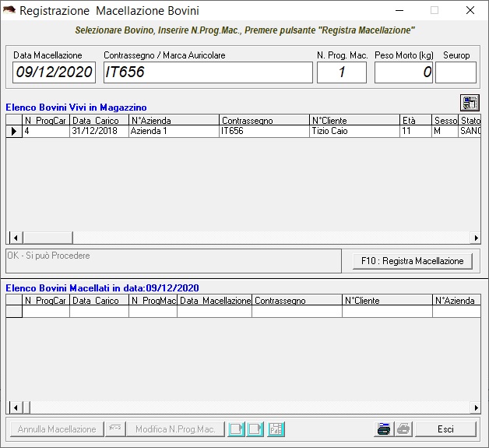Click the empty Seurop field

456,72
